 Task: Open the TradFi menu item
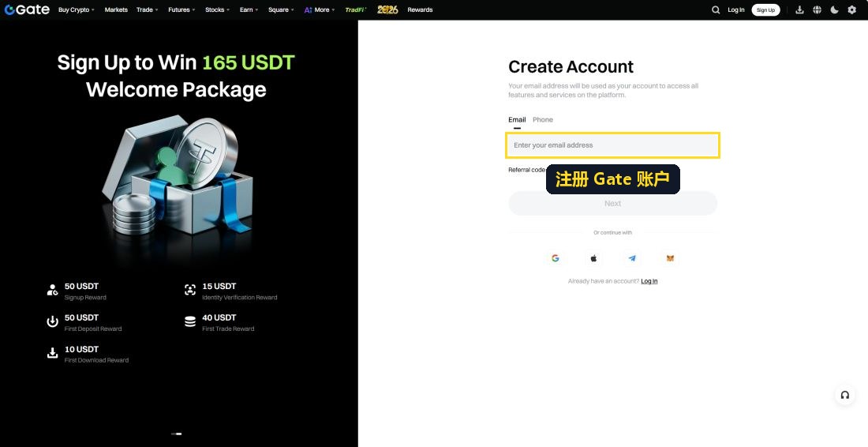point(356,10)
